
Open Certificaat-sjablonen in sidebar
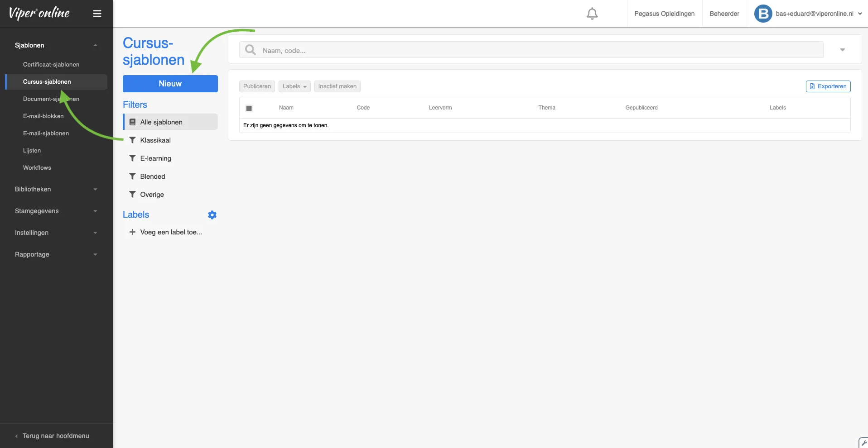click(x=51, y=65)
